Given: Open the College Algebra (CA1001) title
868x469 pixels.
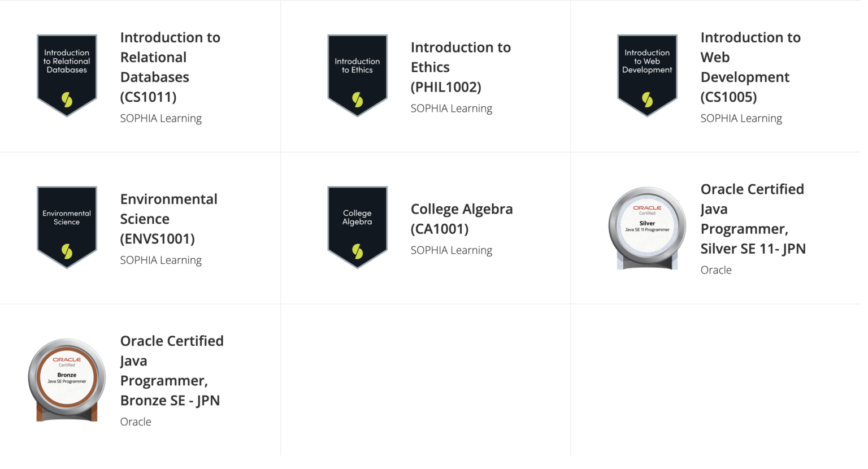Looking at the screenshot, I should click(461, 219).
